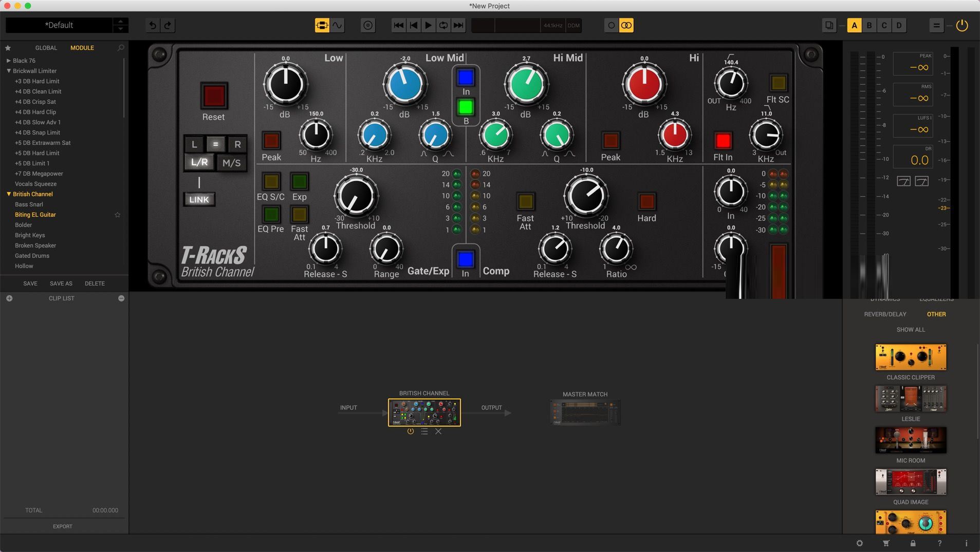Screen dimensions: 980x552
Task: Toggle Hi band Peak button
Action: coord(611,140)
